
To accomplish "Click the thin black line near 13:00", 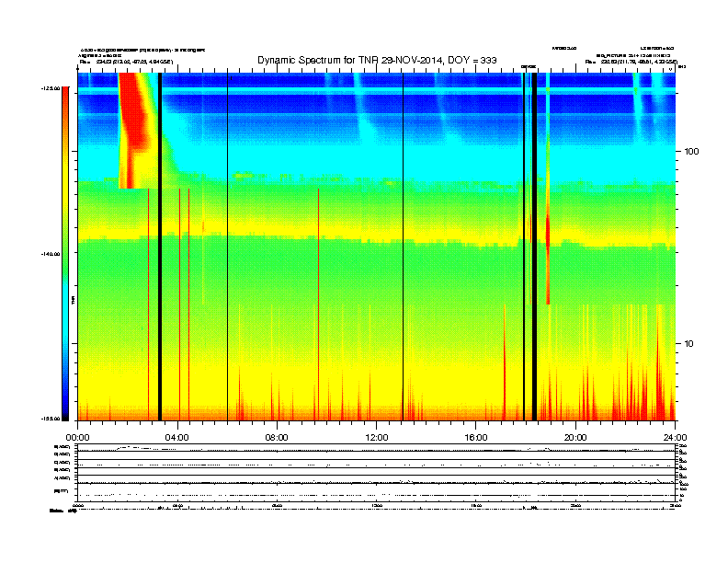I will [x=403, y=247].
